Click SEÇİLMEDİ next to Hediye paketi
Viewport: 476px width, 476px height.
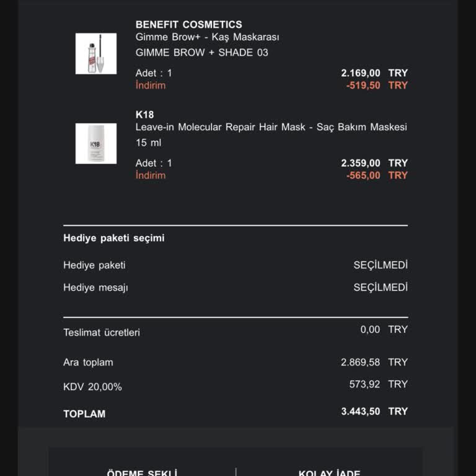point(381,265)
